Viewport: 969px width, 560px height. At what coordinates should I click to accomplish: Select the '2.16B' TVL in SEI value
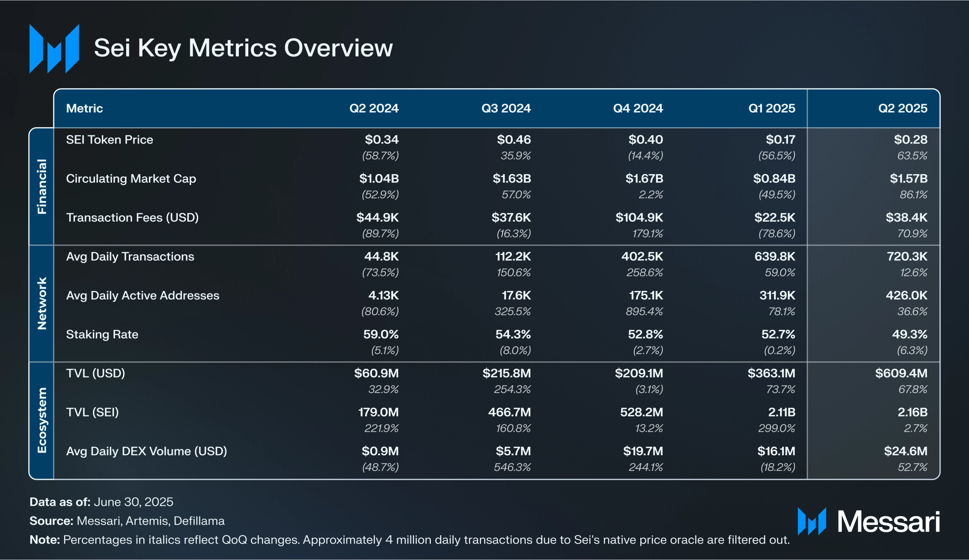912,412
